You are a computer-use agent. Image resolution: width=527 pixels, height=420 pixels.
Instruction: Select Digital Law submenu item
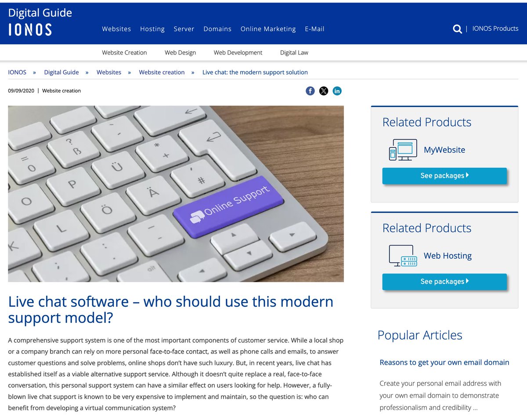pyautogui.click(x=294, y=53)
